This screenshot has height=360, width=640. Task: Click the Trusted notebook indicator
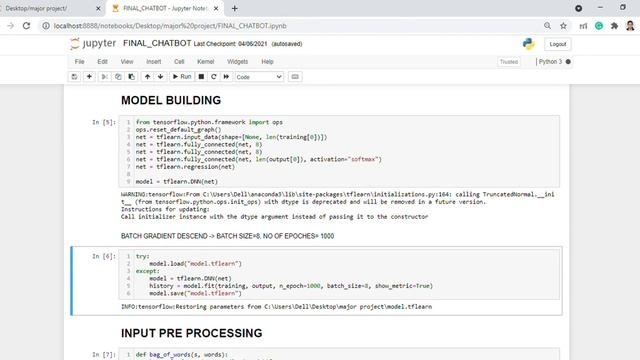pos(509,62)
